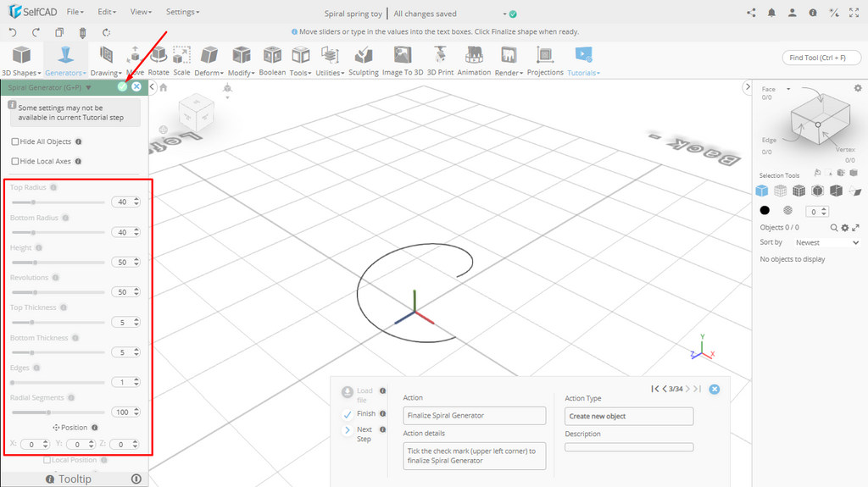Open the Modify tool menu

[242, 61]
